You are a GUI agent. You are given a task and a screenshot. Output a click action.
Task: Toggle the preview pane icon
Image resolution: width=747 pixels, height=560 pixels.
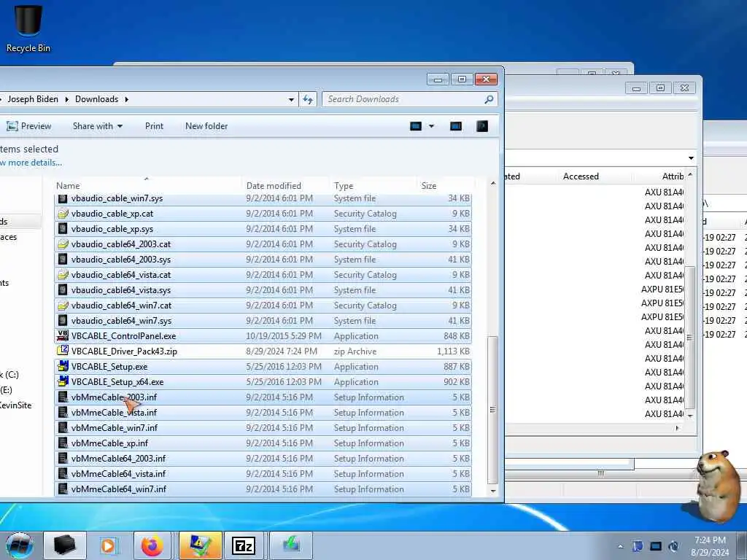tap(456, 126)
